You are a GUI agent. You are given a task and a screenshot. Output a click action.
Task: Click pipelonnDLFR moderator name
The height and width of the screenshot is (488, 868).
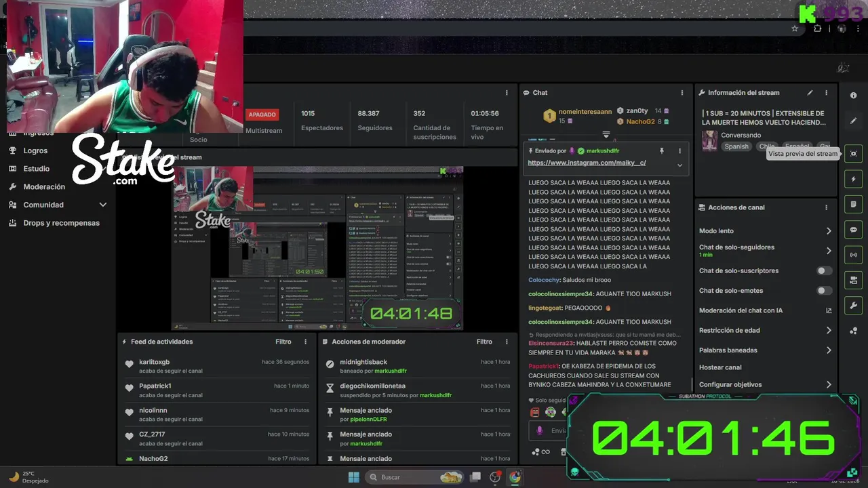368,420
